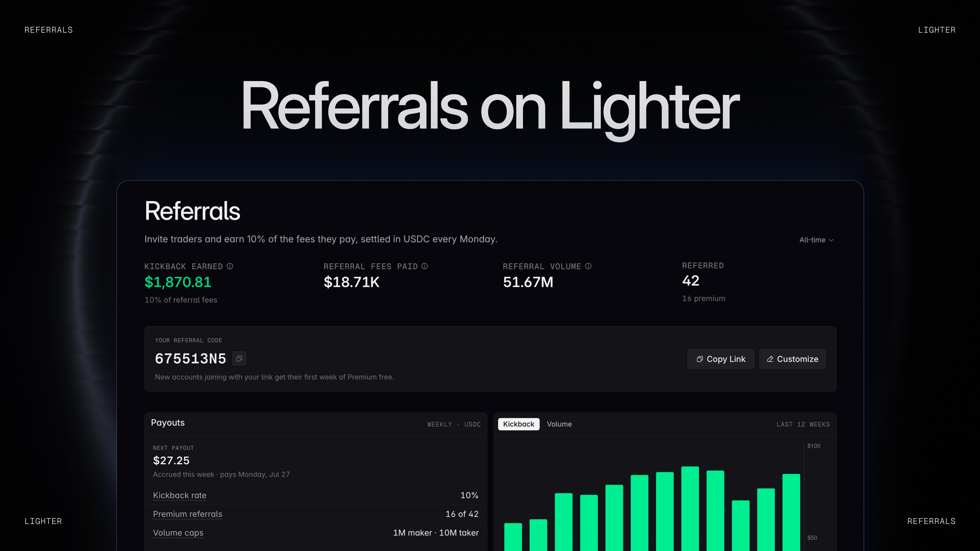This screenshot has height=551, width=980.
Task: Click the Referral Fees Paid info icon
Action: (x=425, y=266)
